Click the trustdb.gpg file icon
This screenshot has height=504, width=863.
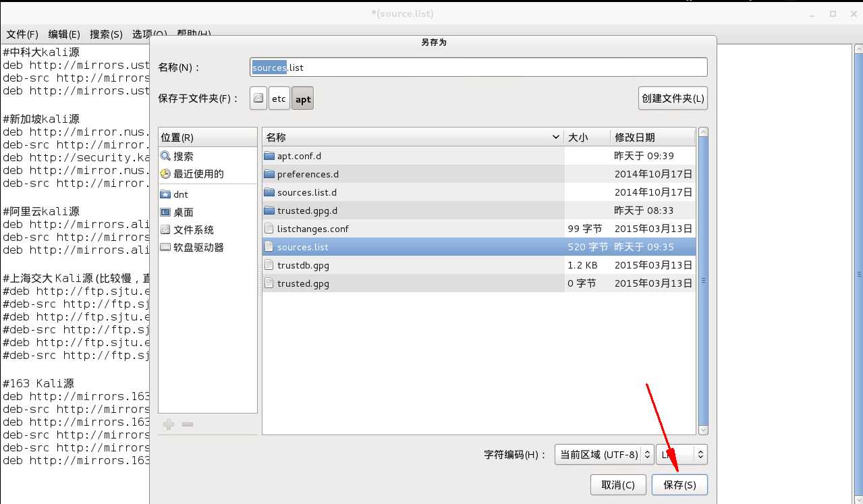point(269,265)
